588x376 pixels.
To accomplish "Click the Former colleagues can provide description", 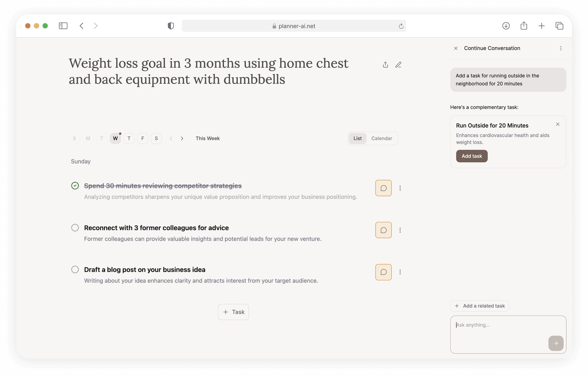I will coord(203,239).
